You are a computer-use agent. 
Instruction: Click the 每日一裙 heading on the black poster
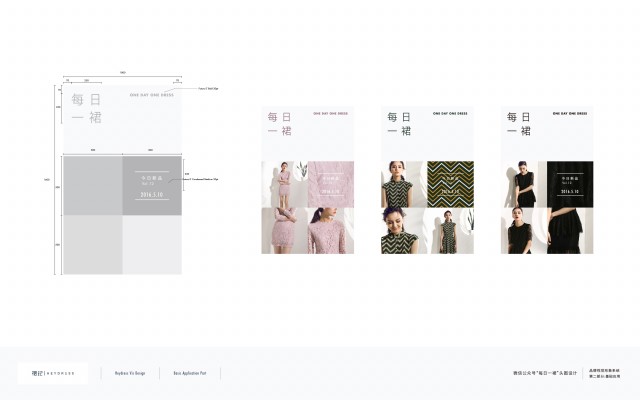[519, 124]
